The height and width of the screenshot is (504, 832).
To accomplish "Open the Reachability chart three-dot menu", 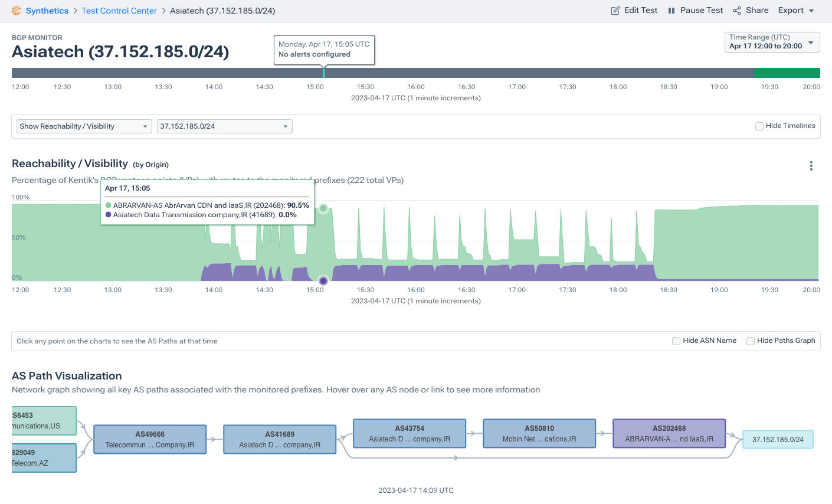I will tap(811, 166).
